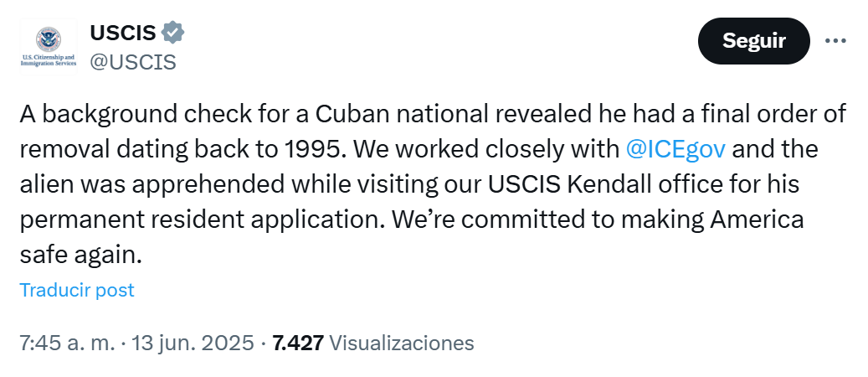Screen dimensions: 868x377
Task: Open the 7.427 view count
Action: pyautogui.click(x=298, y=343)
